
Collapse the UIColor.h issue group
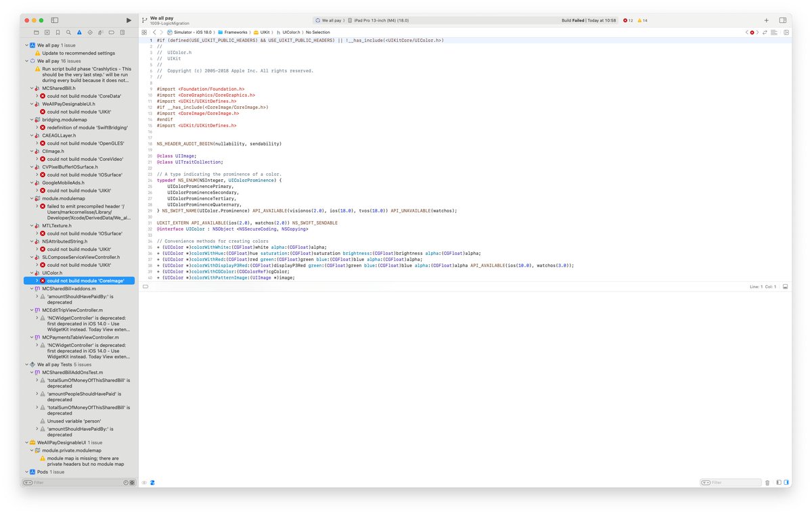pyautogui.click(x=32, y=273)
